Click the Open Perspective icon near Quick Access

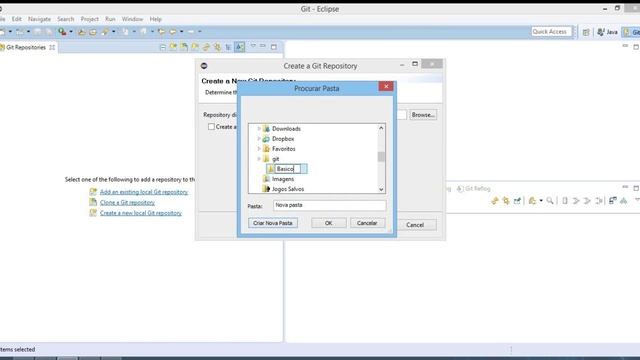(586, 32)
